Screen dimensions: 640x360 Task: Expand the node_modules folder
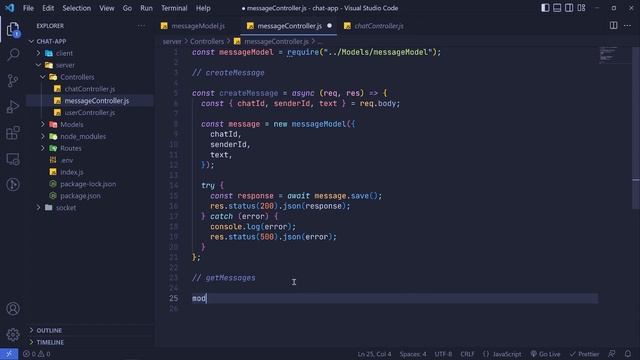(43, 136)
